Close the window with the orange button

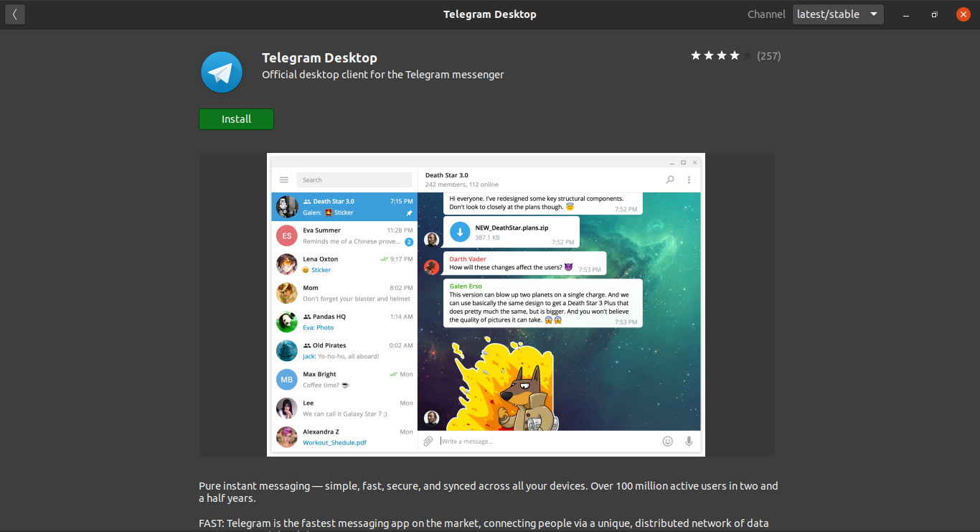(x=963, y=14)
